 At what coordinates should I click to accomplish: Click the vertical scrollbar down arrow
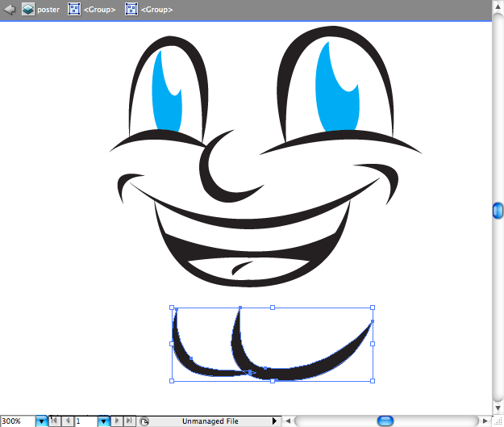[498, 408]
